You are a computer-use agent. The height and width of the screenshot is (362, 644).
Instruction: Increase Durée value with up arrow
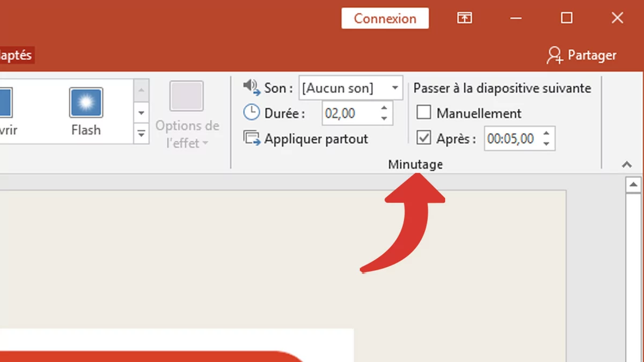[x=384, y=108]
